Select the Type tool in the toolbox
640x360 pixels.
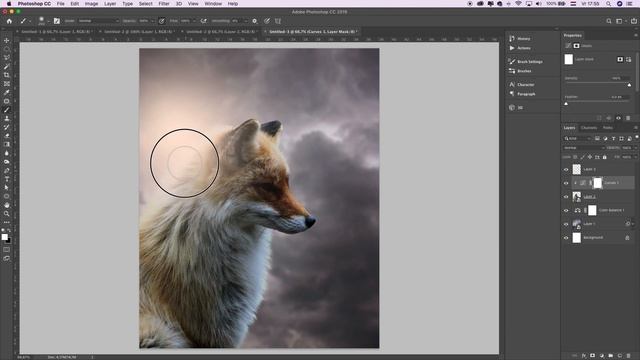[7, 179]
